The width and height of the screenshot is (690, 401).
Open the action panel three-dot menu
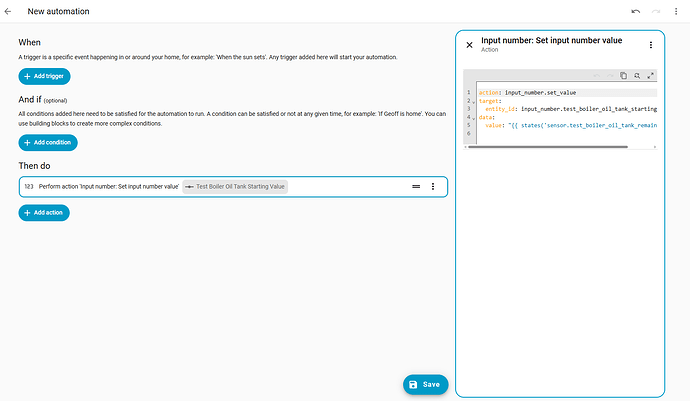coord(651,45)
